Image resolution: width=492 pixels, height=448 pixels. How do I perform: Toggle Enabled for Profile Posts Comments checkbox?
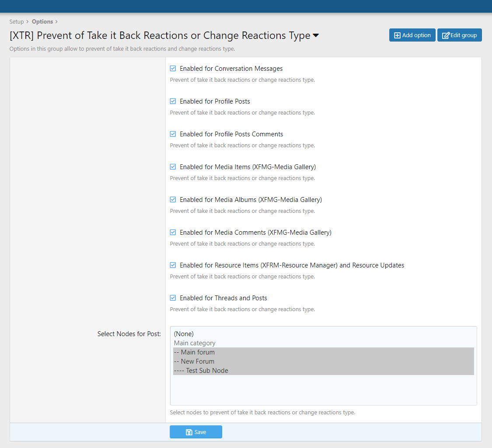[x=173, y=134]
